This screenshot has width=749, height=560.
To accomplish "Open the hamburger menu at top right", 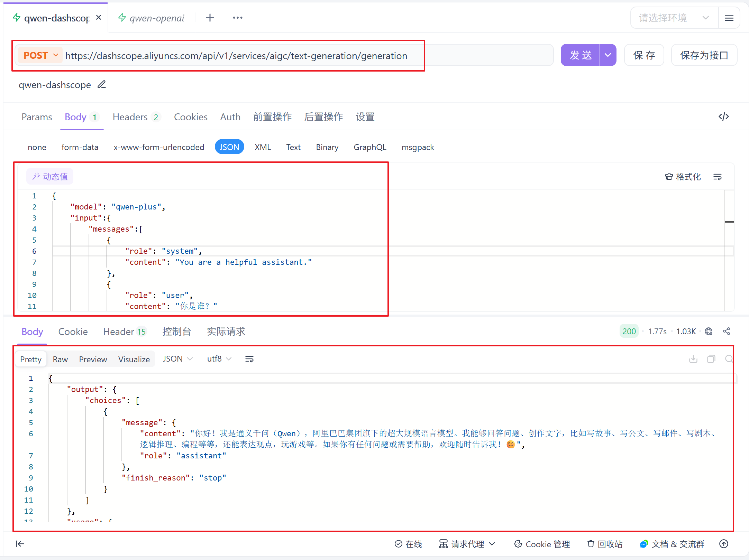I will coord(729,18).
